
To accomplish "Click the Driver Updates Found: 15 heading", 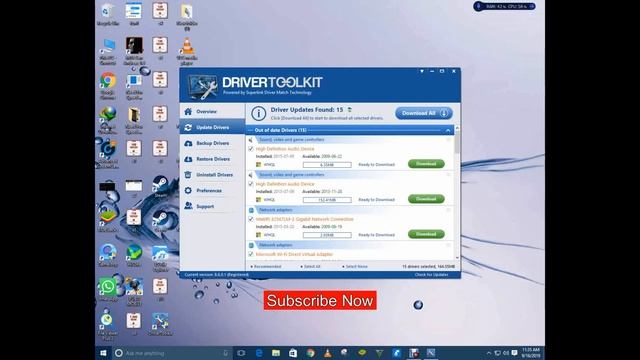I will coord(307,109).
